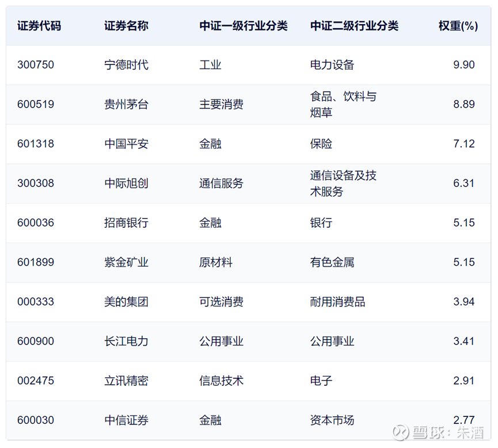
Task: Click the 电子 cell
Action: 321,380
